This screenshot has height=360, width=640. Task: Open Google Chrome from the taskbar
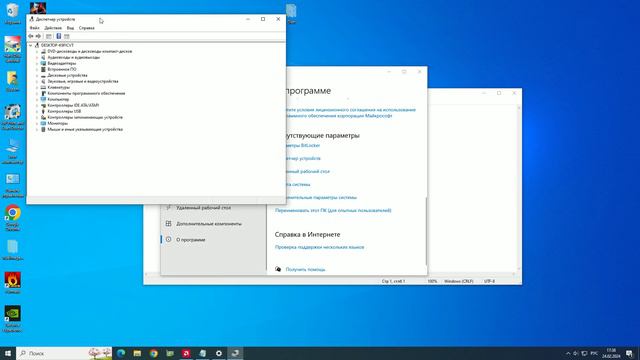tap(153, 353)
